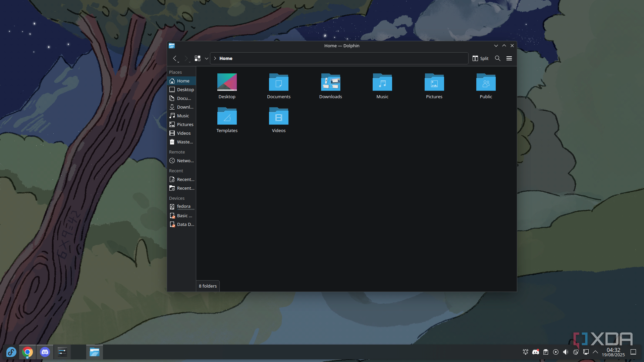Open Network under Remote section
The image size is (644, 362).
pos(181,161)
